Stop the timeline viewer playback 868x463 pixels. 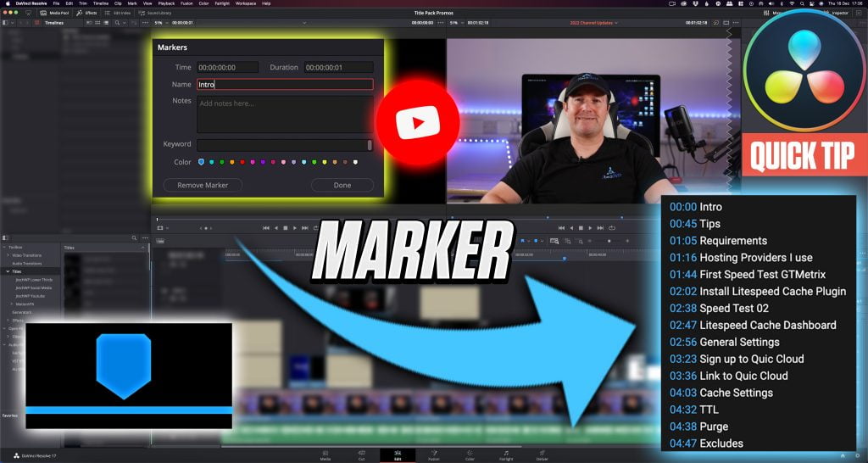coord(581,227)
